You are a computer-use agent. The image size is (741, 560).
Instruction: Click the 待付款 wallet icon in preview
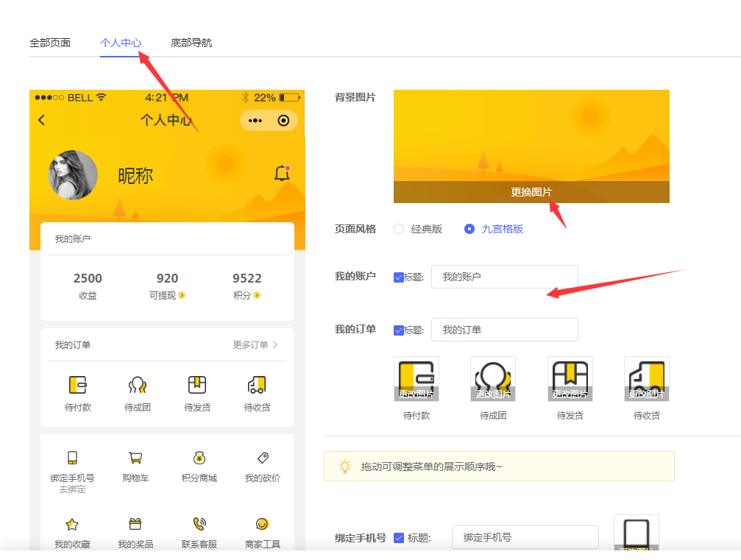(x=77, y=385)
